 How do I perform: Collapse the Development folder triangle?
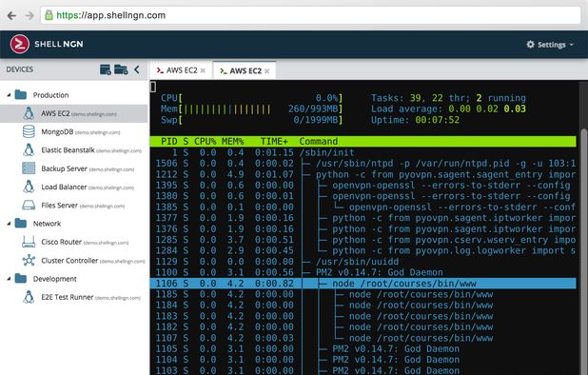click(9, 279)
